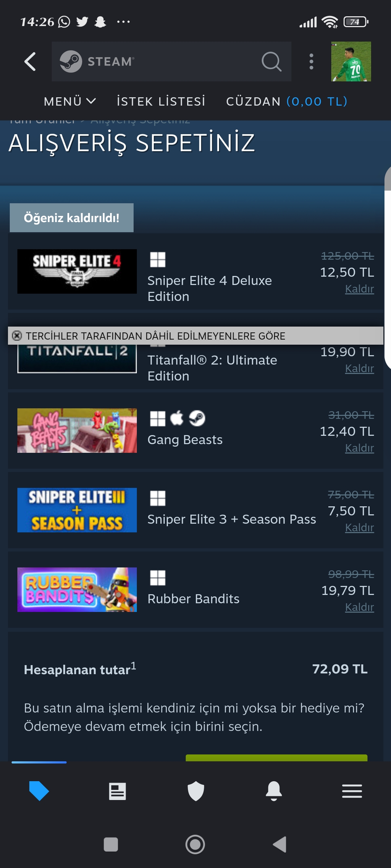
Task: Open the profile avatar picture
Action: click(351, 61)
